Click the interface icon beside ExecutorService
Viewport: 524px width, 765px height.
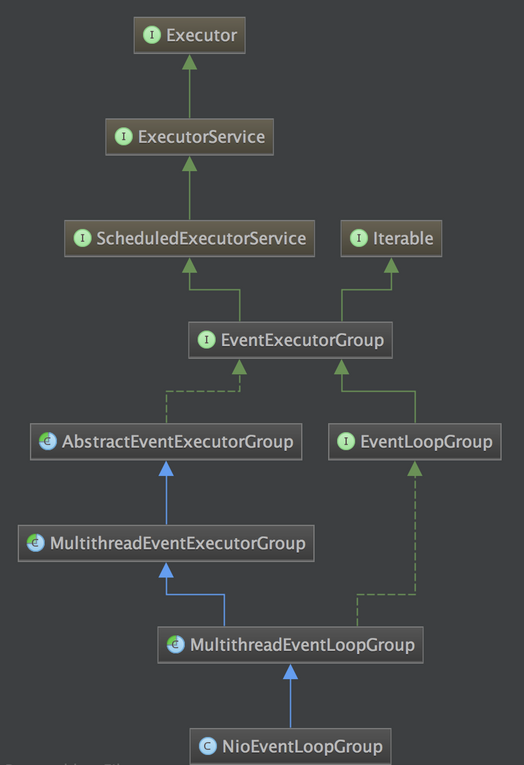pyautogui.click(x=123, y=137)
